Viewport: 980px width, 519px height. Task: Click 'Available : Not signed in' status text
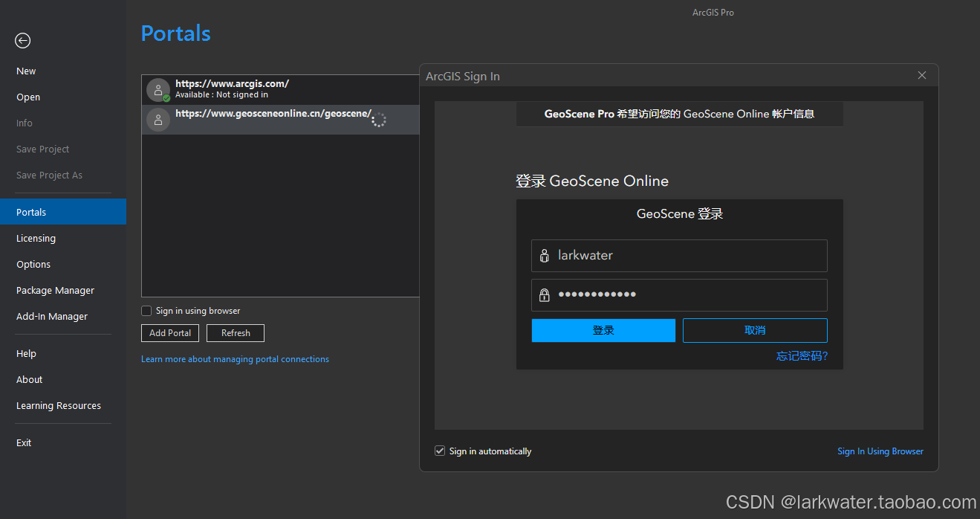pyautogui.click(x=221, y=95)
